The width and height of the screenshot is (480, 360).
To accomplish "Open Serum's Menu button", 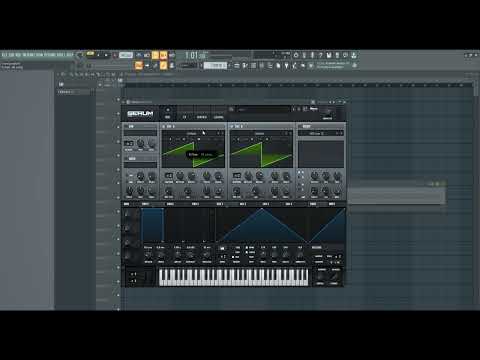I will pyautogui.click(x=314, y=109).
